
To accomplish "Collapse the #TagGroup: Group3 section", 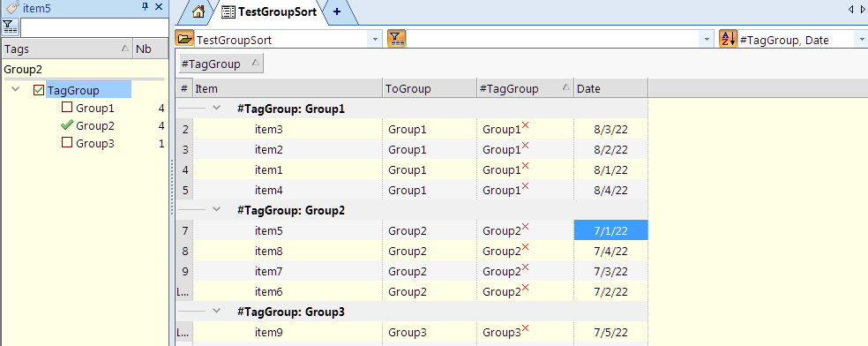I will (216, 312).
